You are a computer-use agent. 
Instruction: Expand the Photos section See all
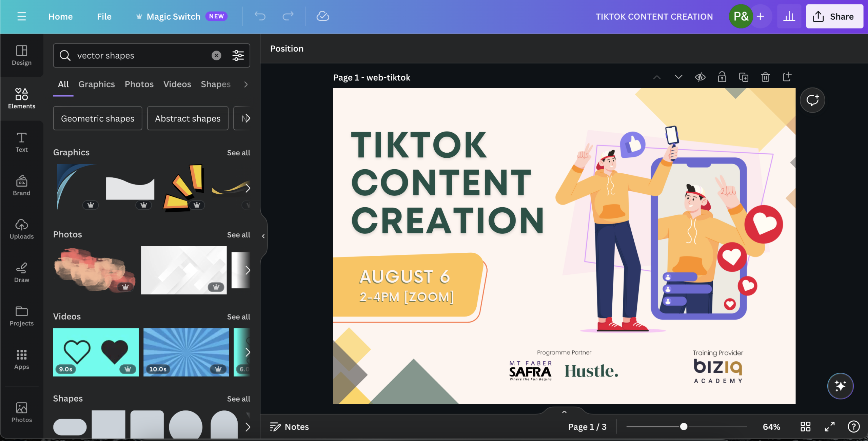click(x=238, y=234)
